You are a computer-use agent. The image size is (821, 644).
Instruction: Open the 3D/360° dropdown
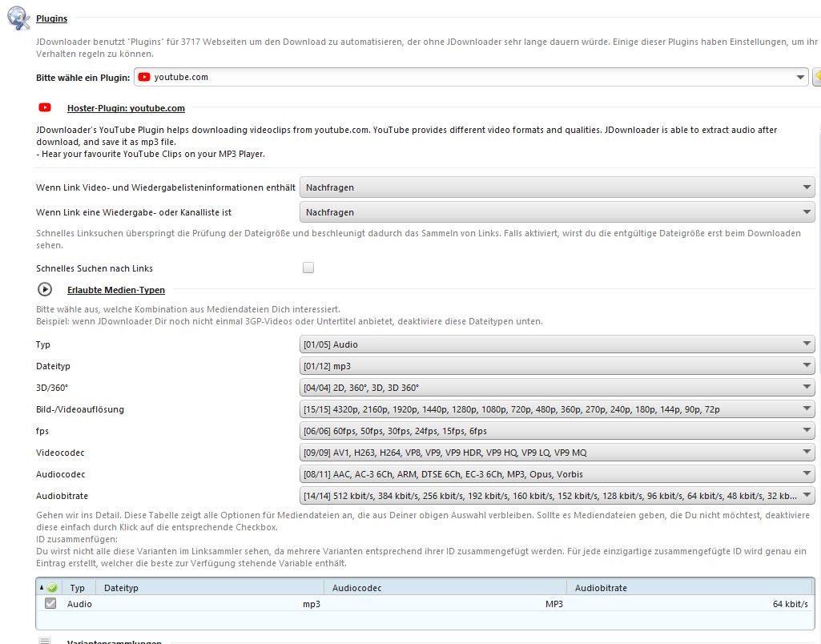557,388
